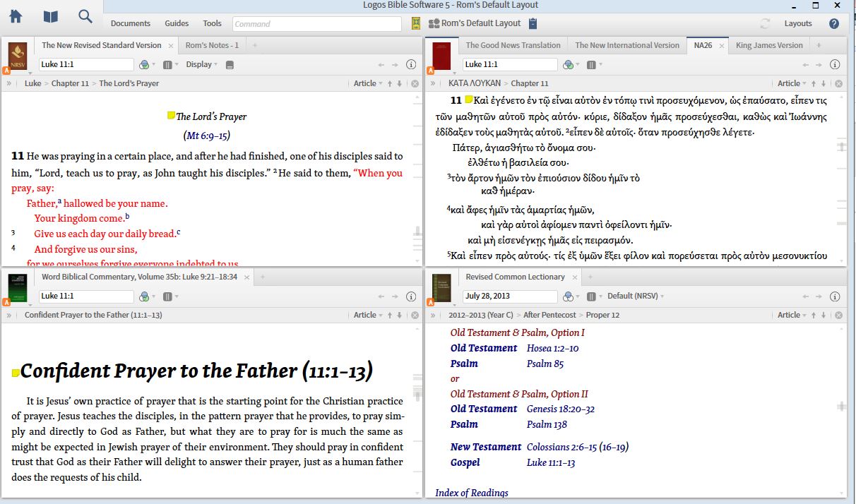Click the sync refresh icon
This screenshot has width=856, height=504.
click(x=765, y=23)
